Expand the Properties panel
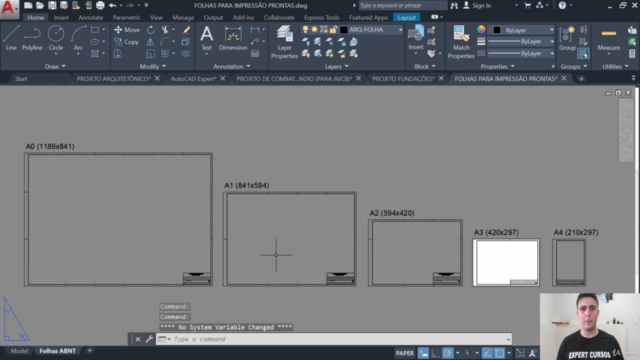Screen dimensions: 640x360 (x=497, y=66)
